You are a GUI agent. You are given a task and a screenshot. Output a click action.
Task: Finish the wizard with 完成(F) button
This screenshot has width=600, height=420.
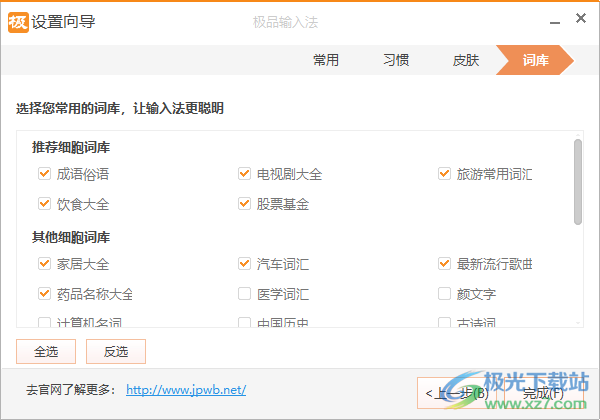click(x=543, y=393)
